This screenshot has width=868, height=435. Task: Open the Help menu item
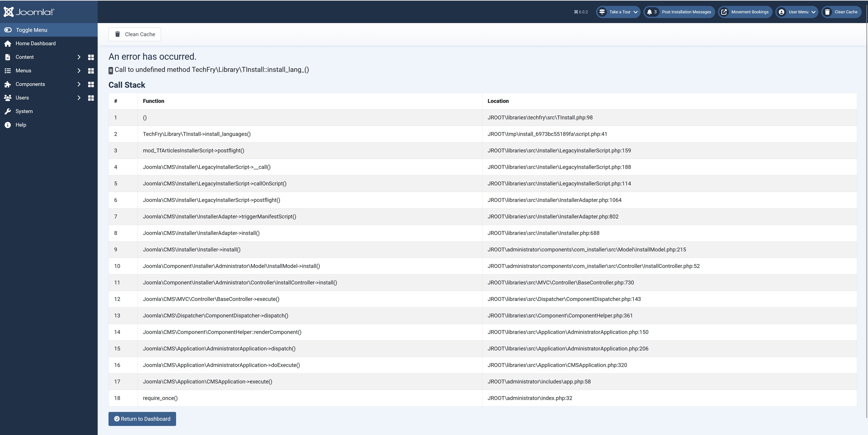[x=21, y=125]
